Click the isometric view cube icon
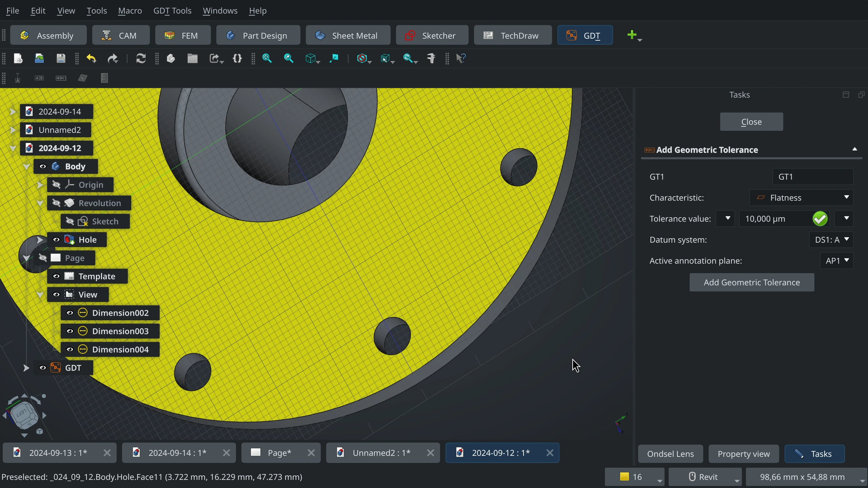The height and width of the screenshot is (488, 868). pos(311,58)
